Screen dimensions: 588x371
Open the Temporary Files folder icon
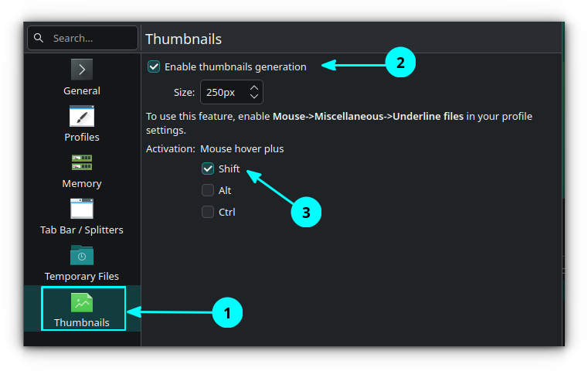pos(82,255)
